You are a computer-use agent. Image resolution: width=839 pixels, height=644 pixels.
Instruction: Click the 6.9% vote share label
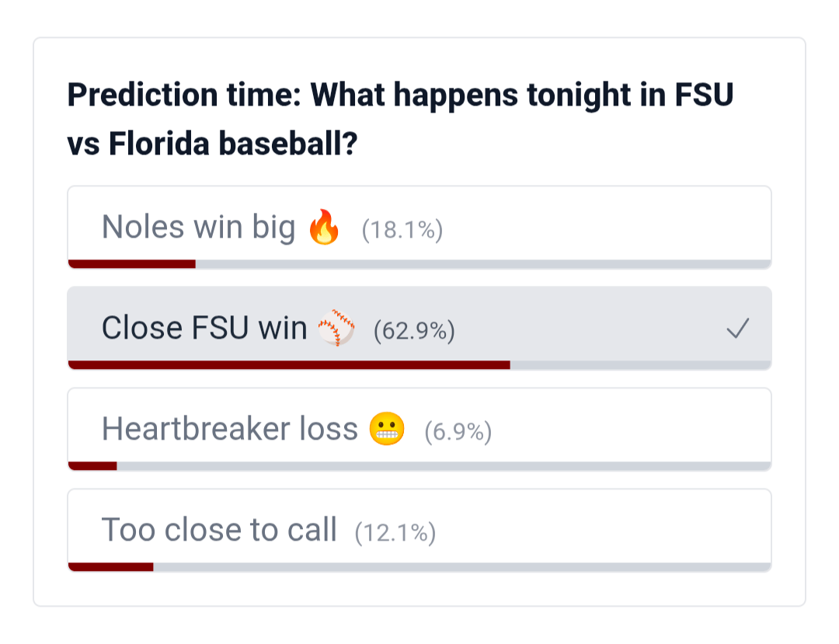[x=458, y=431]
